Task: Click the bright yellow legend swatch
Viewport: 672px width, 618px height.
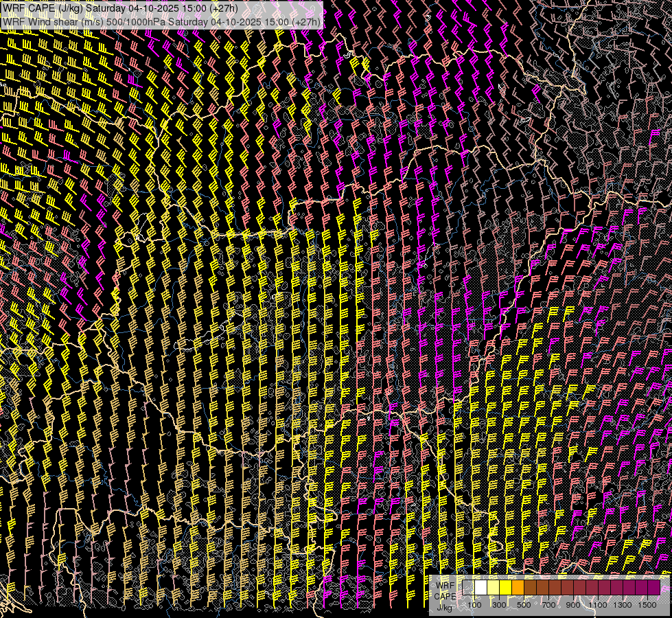Action: click(x=506, y=588)
